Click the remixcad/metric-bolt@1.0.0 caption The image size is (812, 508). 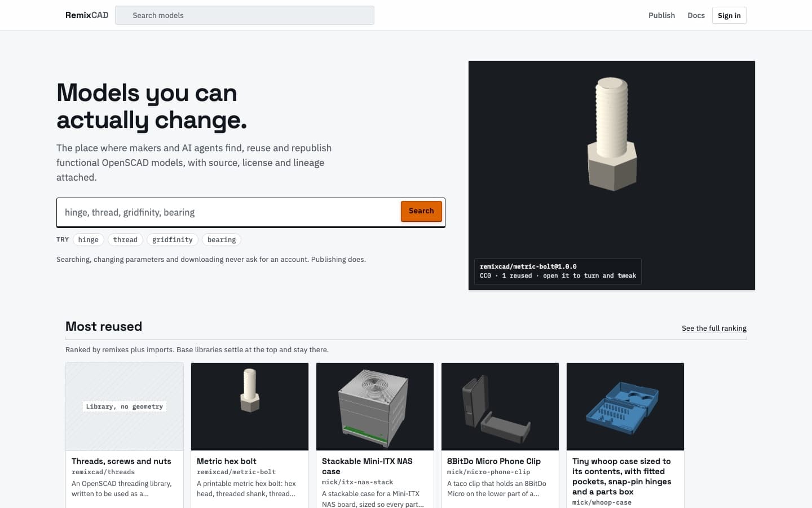528,266
